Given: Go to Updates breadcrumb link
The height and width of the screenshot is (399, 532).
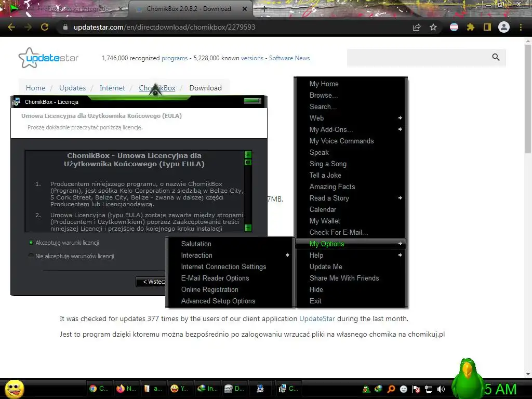Looking at the screenshot, I should pyautogui.click(x=72, y=88).
